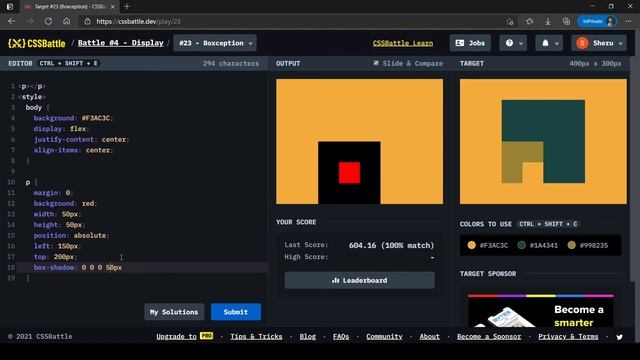Image resolution: width=640 pixels, height=360 pixels.
Task: Click the target image preview
Action: point(543,142)
